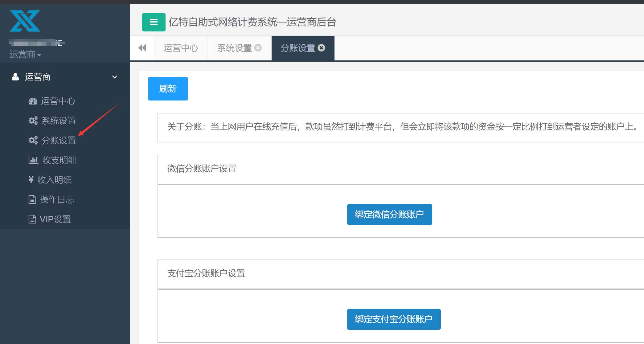Click the dashboard icon beside 运营中心
Screen dimensions: 644x344
(33, 101)
